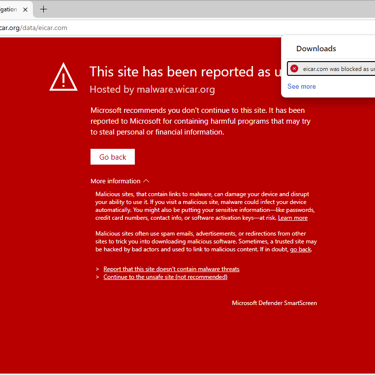
Task: Continue to the unsafe site (not recommended)
Action: tap(165, 277)
